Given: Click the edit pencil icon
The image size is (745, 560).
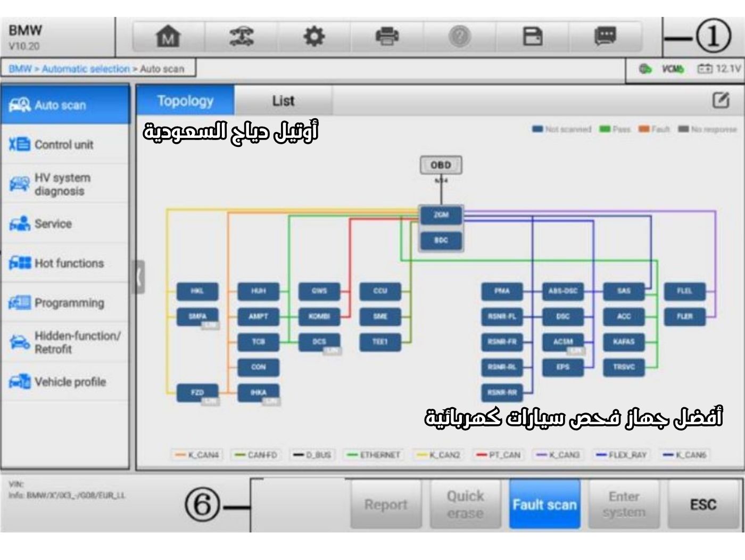Looking at the screenshot, I should 721,100.
